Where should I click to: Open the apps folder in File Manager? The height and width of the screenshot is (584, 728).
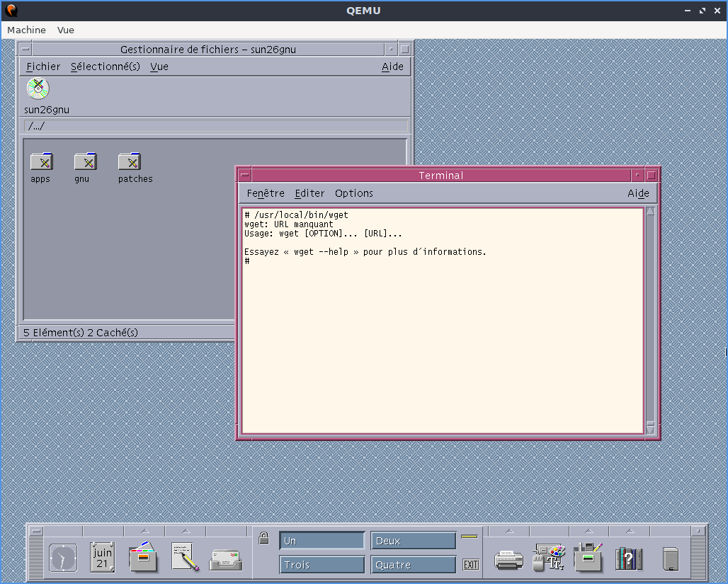coord(41,161)
